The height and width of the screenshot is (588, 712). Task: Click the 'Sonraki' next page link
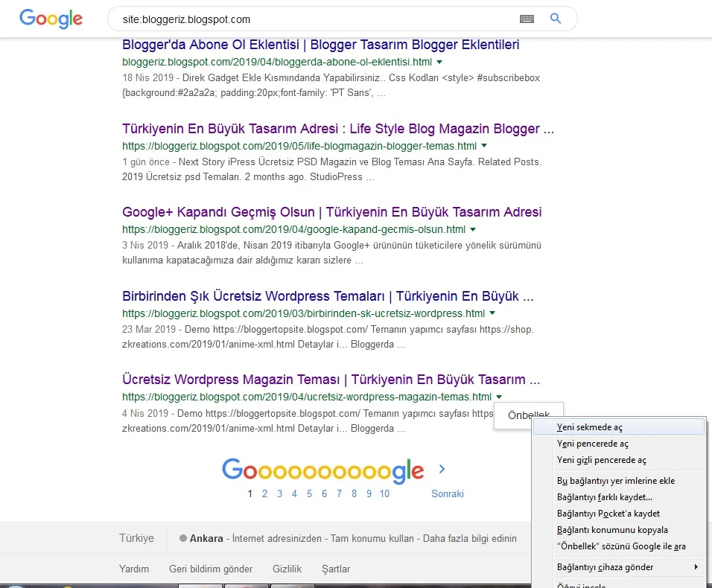448,493
